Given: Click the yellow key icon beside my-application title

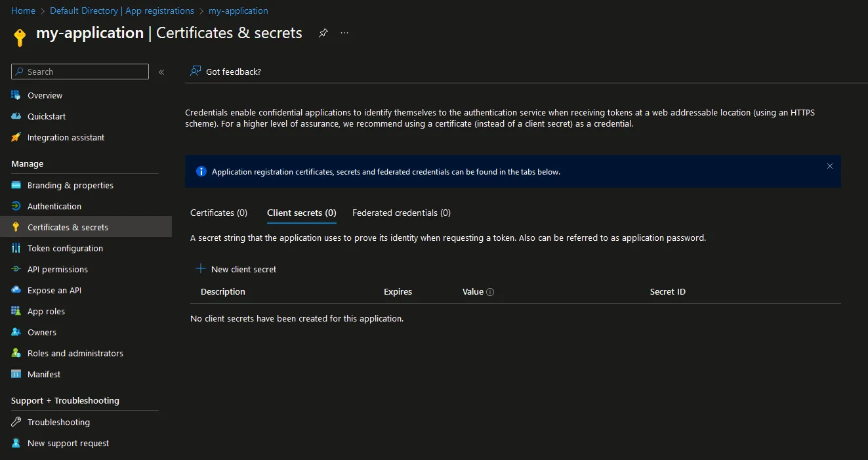Looking at the screenshot, I should click(x=20, y=37).
